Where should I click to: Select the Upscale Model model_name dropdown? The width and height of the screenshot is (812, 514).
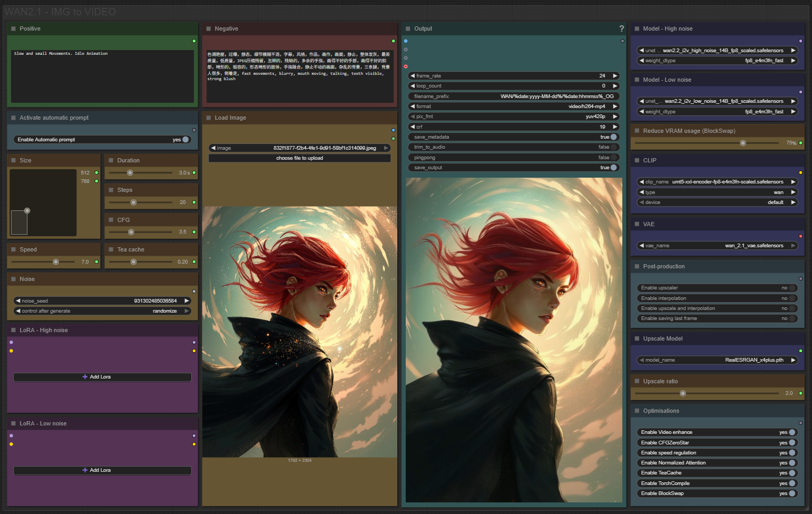coord(717,360)
